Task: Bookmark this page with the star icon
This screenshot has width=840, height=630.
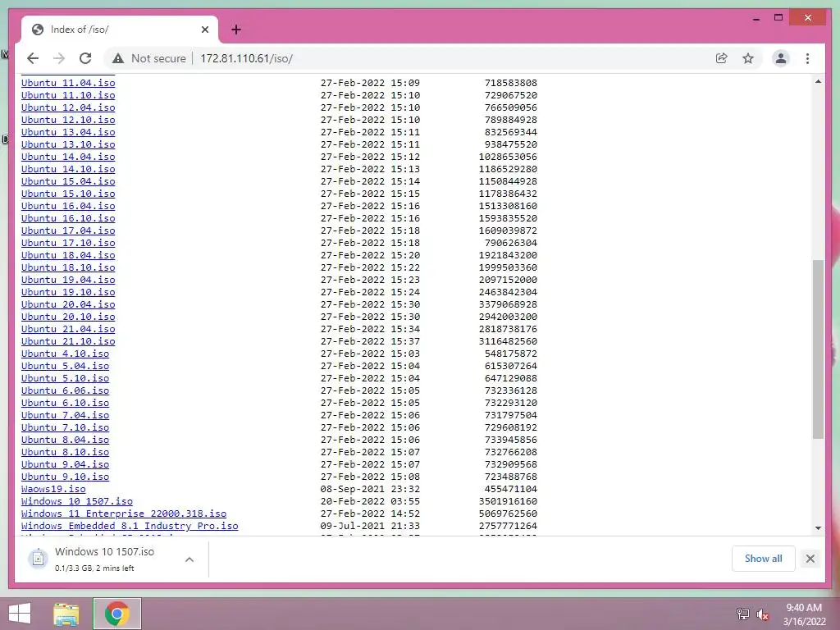Action: pos(748,58)
